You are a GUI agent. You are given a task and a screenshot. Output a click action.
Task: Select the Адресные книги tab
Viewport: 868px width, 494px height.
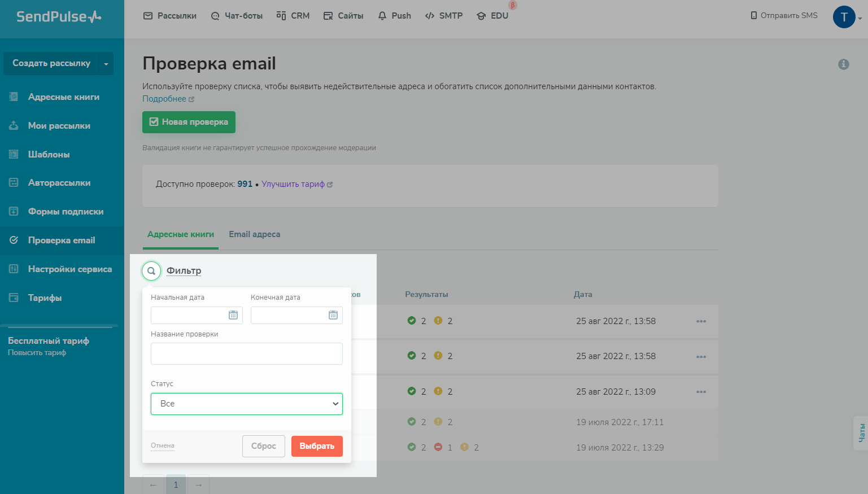180,234
